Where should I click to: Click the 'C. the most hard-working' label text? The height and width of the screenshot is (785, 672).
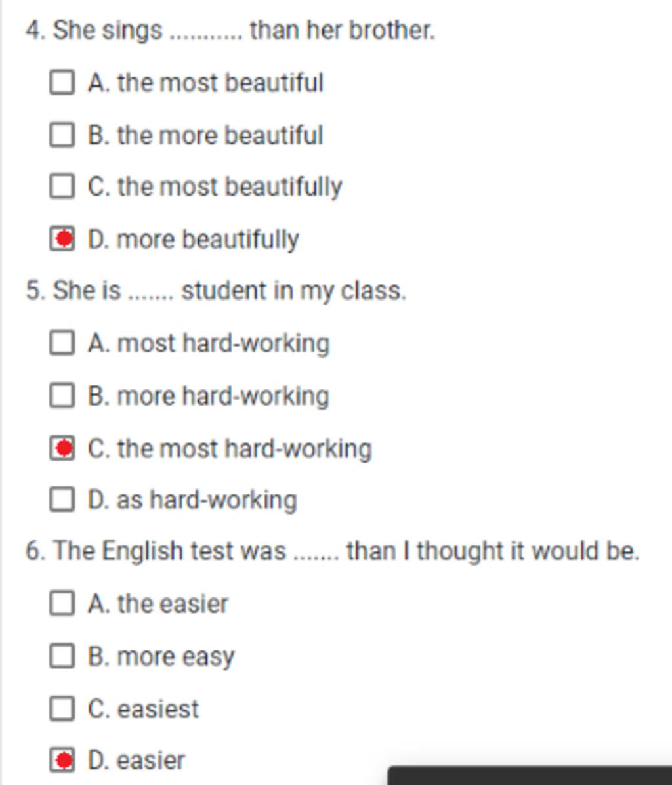point(230,449)
